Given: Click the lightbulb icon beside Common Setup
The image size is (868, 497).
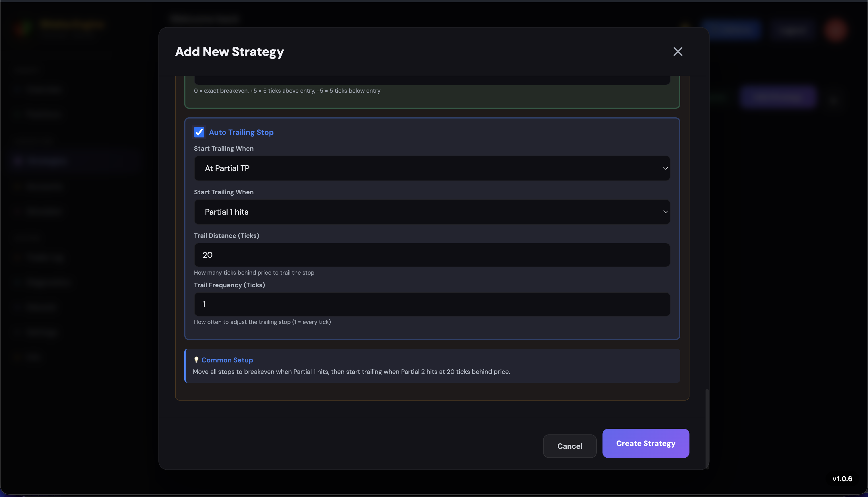Looking at the screenshot, I should [196, 360].
